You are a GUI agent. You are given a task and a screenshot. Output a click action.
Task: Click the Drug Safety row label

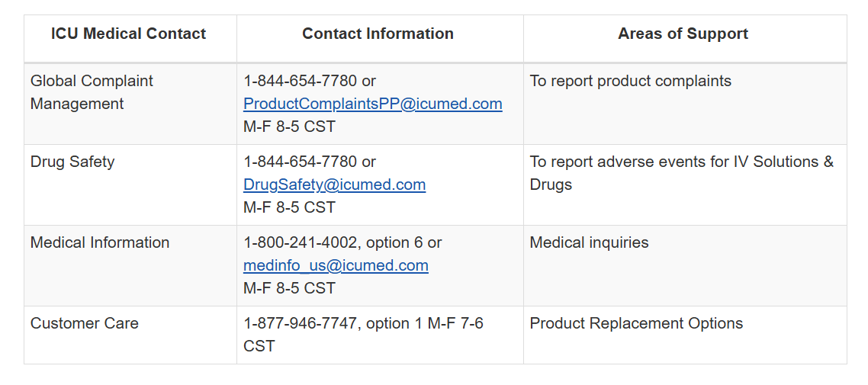pyautogui.click(x=72, y=162)
